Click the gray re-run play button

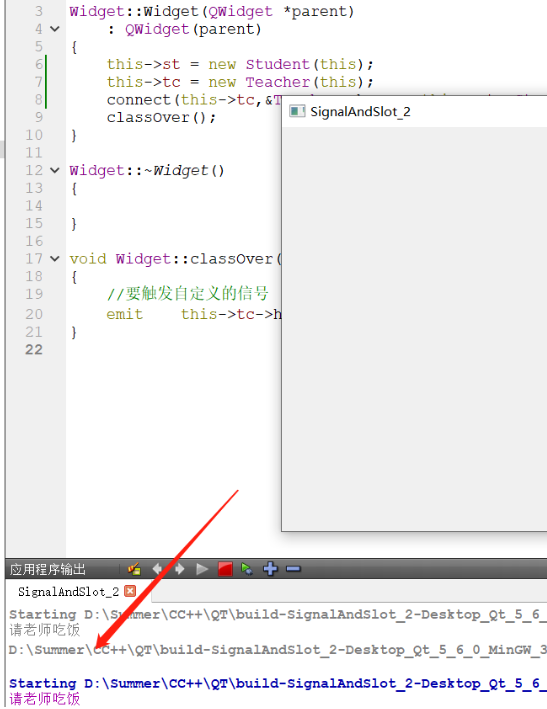pyautogui.click(x=202, y=569)
